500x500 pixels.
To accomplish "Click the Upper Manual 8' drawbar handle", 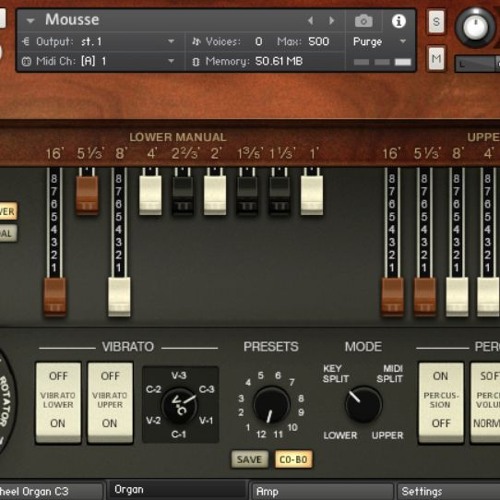I will 457,297.
